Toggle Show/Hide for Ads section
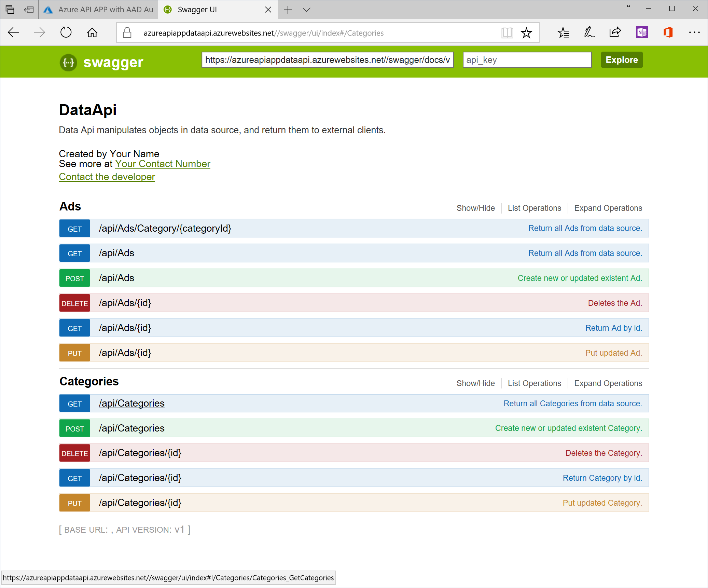This screenshot has height=588, width=708. [x=475, y=208]
